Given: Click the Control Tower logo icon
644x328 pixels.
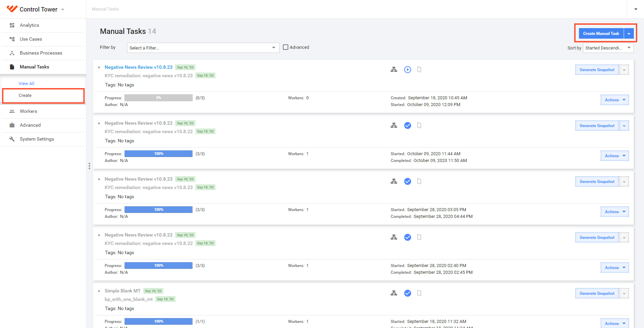Looking at the screenshot, I should tap(12, 9).
